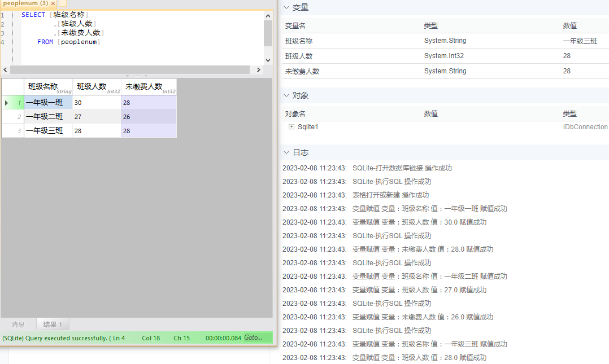Click the SQL editor vertical scrollbar thumb
The width and height of the screenshot is (609, 364).
(268, 34)
